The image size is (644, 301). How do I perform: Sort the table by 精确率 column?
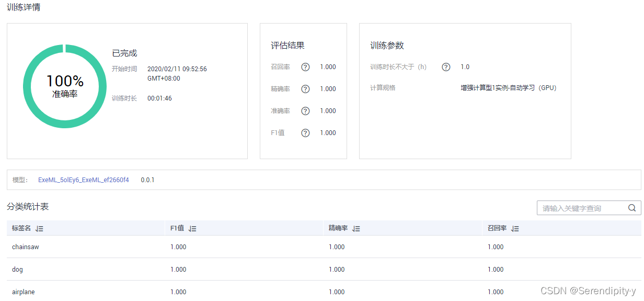pos(356,229)
